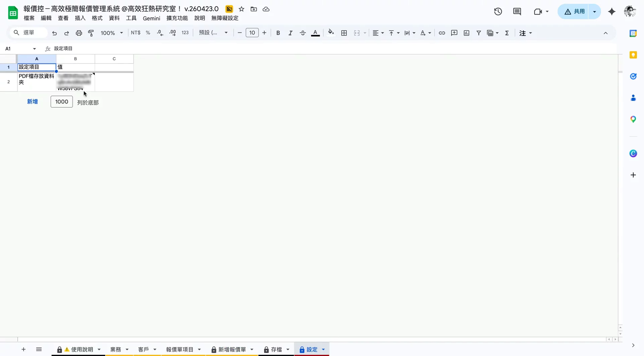Activate the paint format roller

[91, 33]
